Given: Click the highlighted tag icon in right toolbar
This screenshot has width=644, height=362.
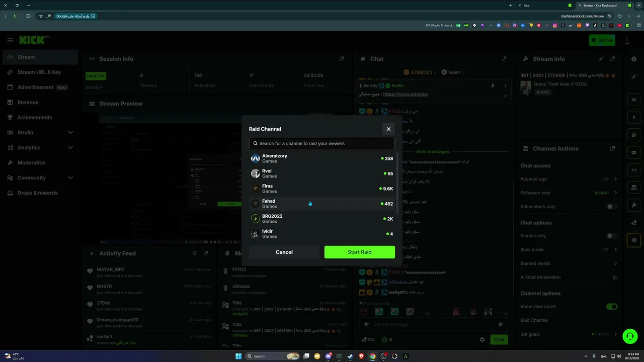Looking at the screenshot, I should coord(634,240).
